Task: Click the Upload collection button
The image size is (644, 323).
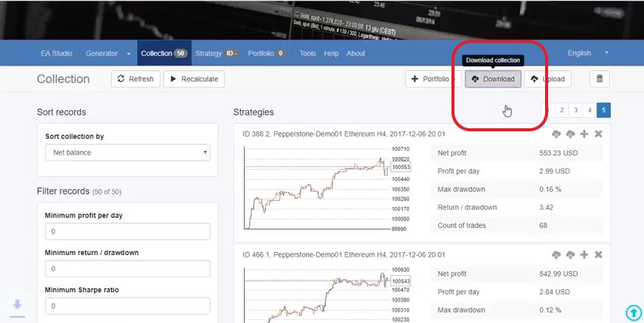Action: click(548, 78)
